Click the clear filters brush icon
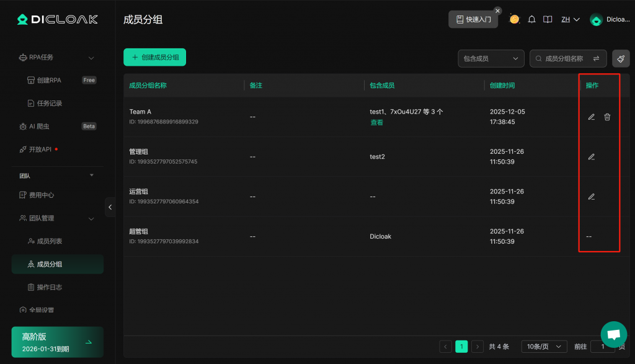 coord(621,58)
